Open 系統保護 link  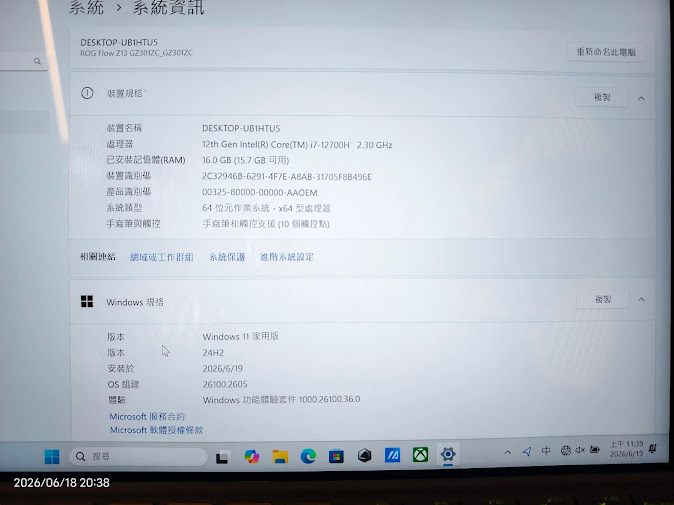tap(227, 257)
